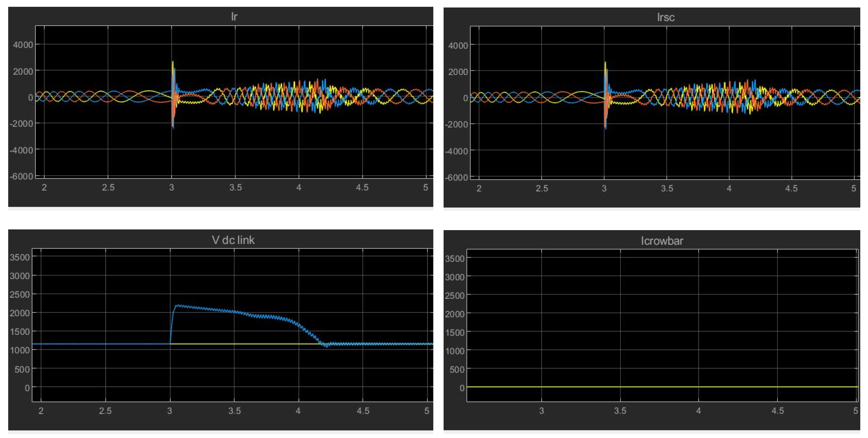Click the Ir plot title

pyautogui.click(x=234, y=17)
